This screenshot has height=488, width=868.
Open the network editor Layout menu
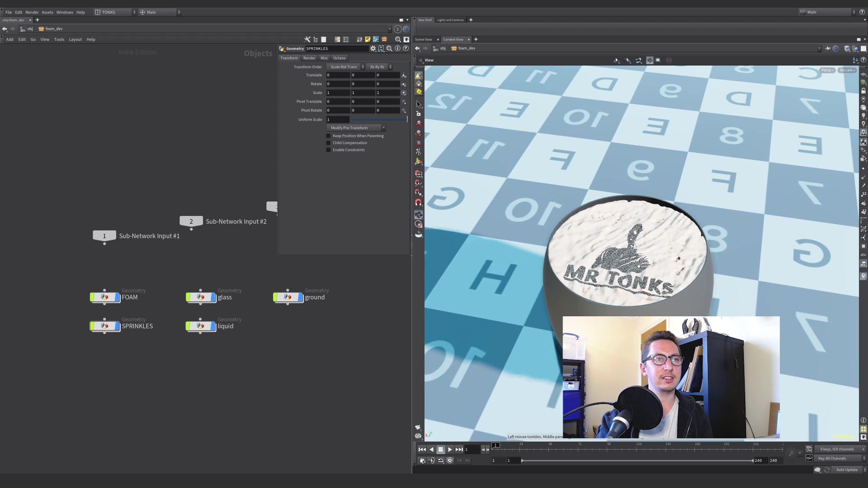coord(75,39)
